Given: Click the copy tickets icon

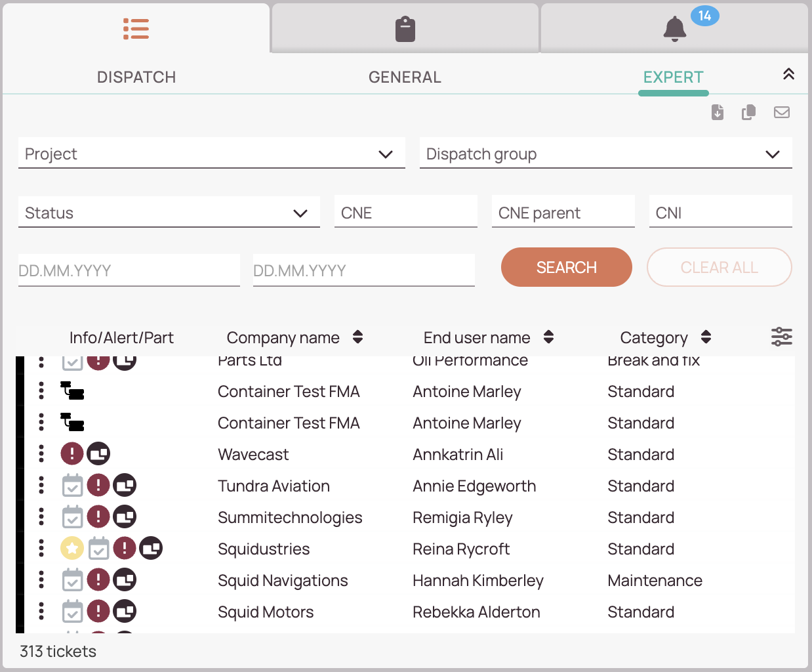Looking at the screenshot, I should tap(748, 112).
